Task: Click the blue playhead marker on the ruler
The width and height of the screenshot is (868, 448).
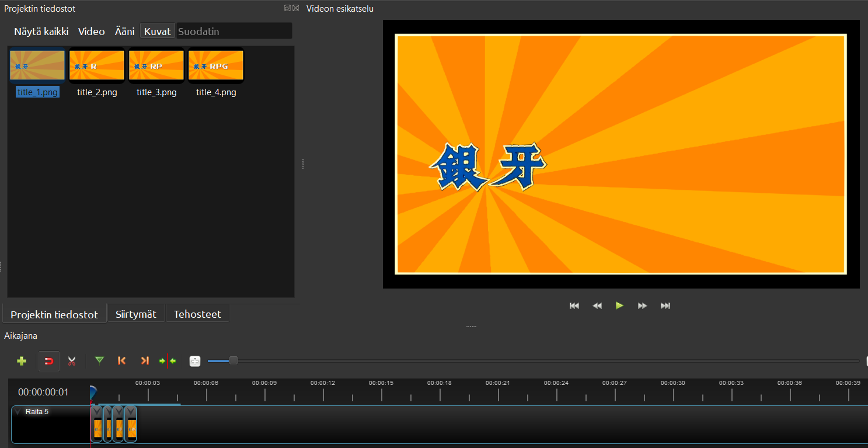Action: click(x=92, y=393)
